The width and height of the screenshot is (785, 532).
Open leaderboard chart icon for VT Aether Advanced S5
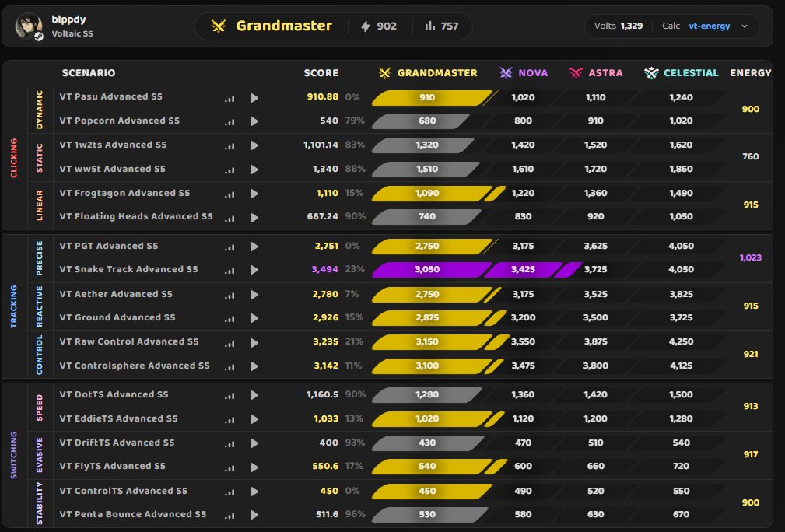click(x=230, y=296)
